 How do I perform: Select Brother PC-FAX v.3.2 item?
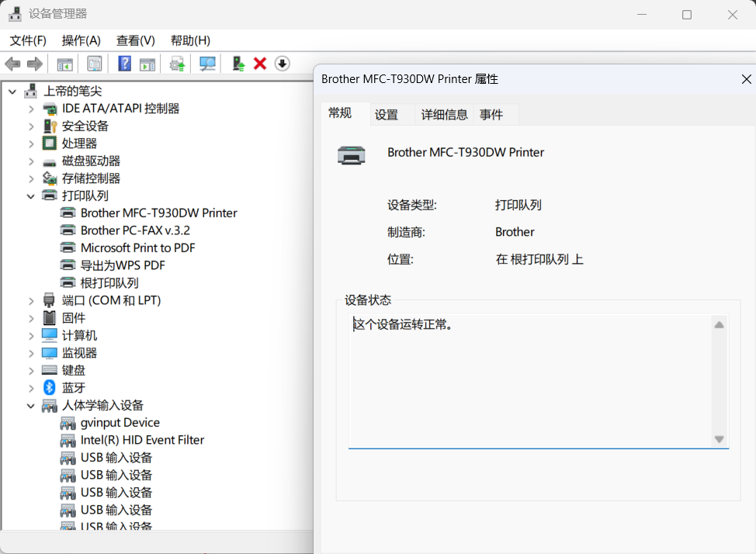135,230
